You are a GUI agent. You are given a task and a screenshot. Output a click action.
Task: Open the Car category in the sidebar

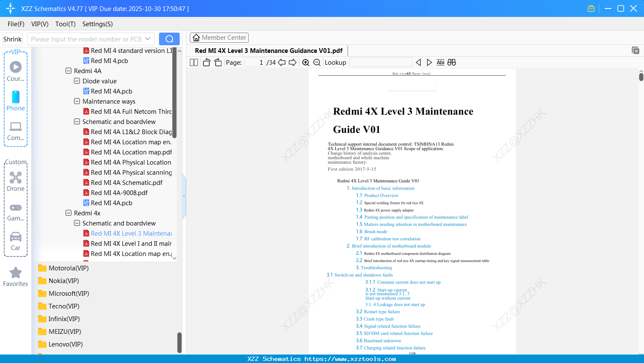tap(16, 241)
